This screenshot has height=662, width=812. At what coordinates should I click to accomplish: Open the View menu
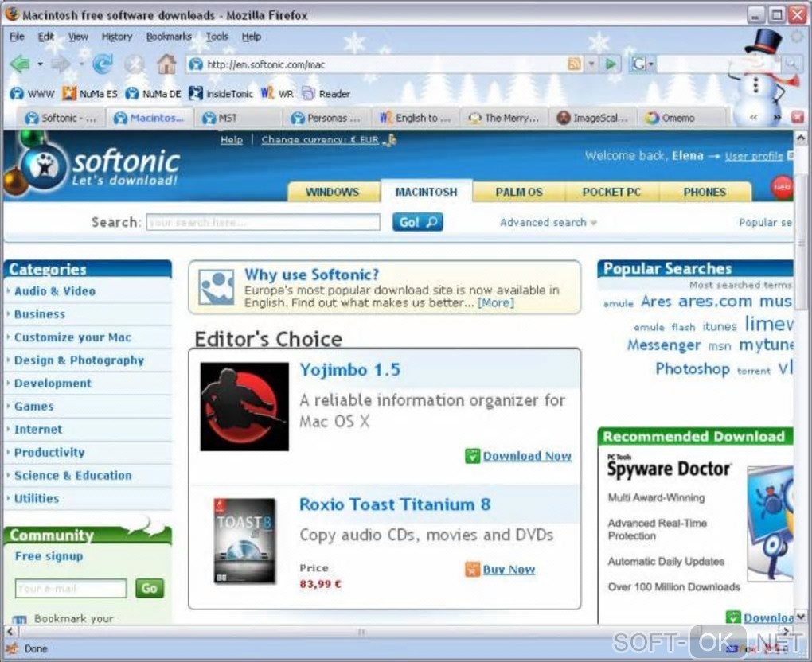pos(78,37)
